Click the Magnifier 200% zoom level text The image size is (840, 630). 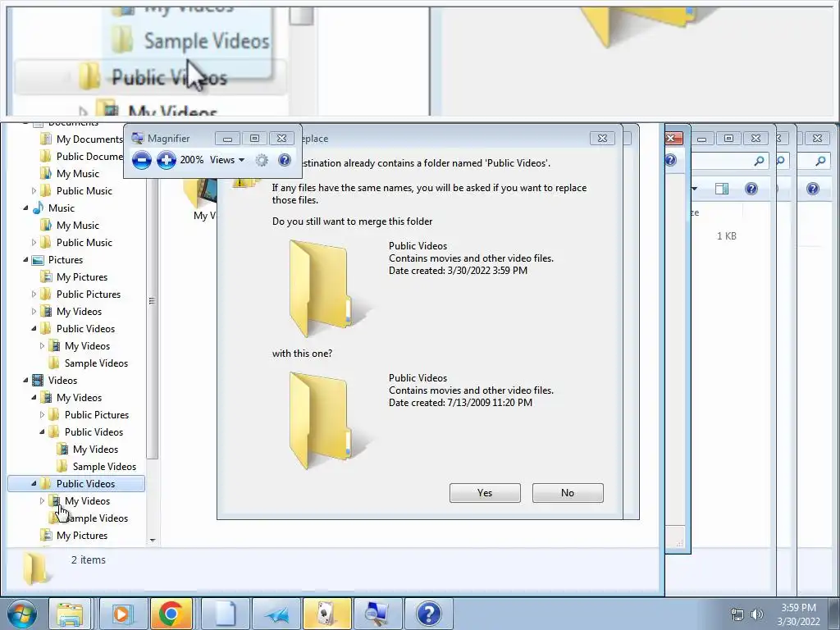pyautogui.click(x=192, y=160)
